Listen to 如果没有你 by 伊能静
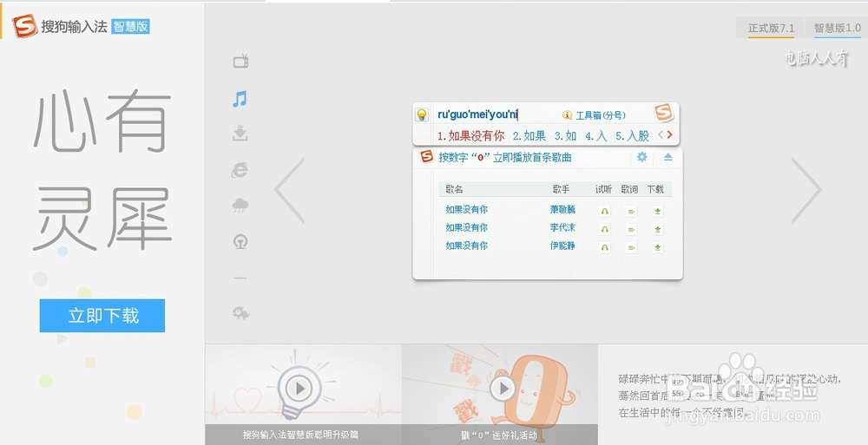Screen dimensions: 868x445 pyautogui.click(x=604, y=247)
